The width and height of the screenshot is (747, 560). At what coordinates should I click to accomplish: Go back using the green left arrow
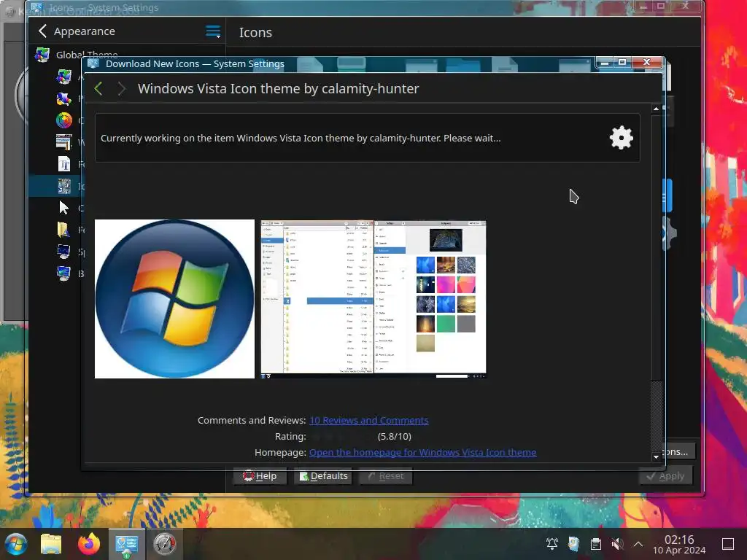pyautogui.click(x=98, y=88)
